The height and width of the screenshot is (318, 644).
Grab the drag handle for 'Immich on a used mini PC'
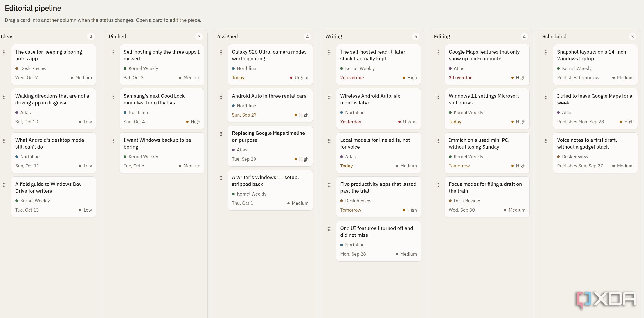(437, 141)
